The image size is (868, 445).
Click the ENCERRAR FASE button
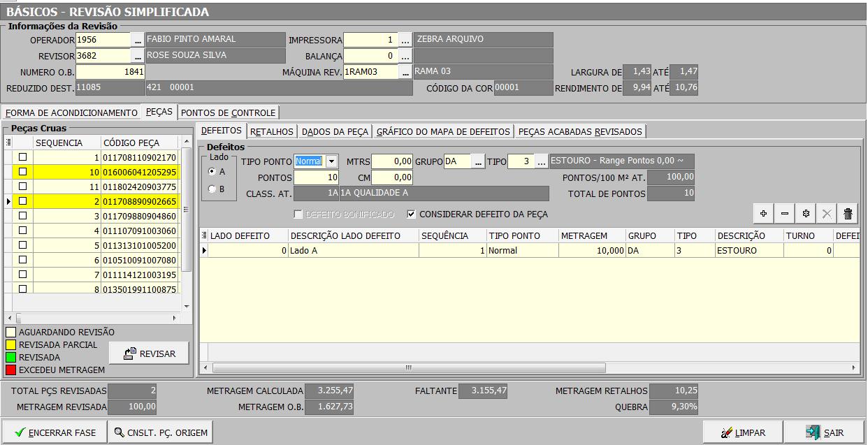(x=55, y=432)
